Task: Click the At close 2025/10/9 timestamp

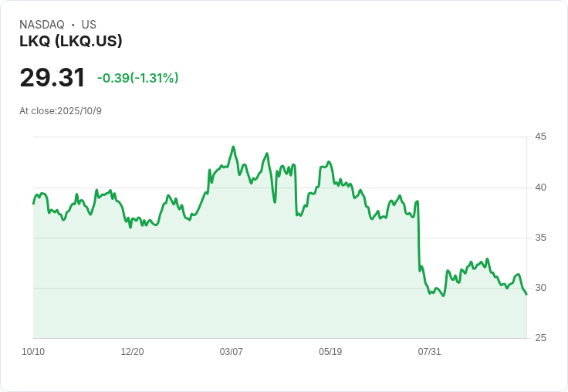Action: point(60,111)
